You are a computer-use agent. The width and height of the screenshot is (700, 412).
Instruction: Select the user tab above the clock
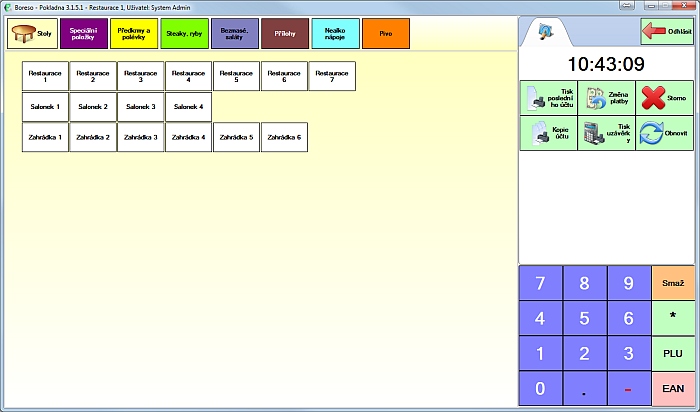(x=546, y=32)
